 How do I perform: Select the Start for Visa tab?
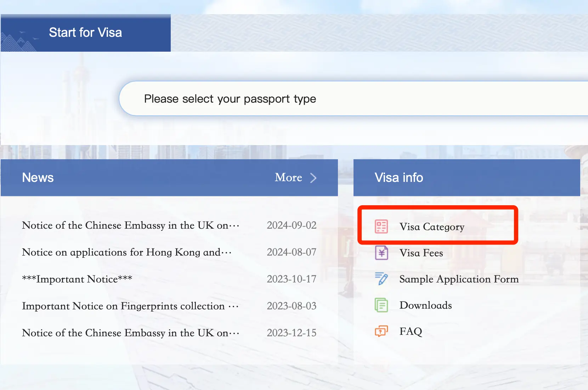(85, 33)
